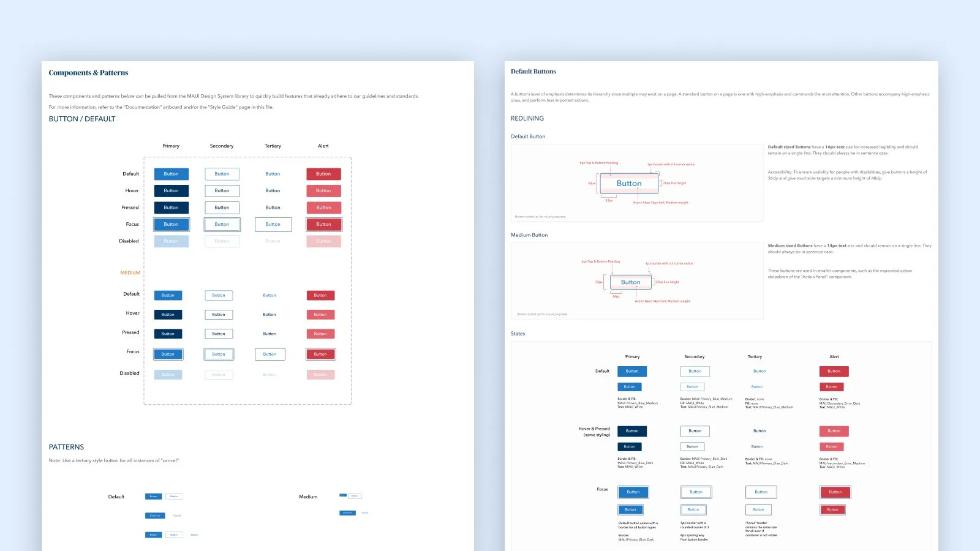Click the "Hover & Pressed (same styling)" row label
The image size is (980, 551).
(594, 432)
